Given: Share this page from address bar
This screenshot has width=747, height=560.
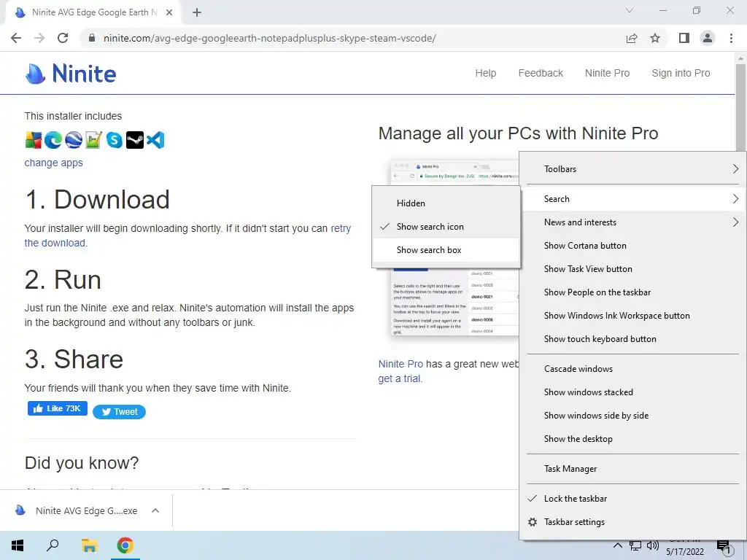Looking at the screenshot, I should pos(632,38).
